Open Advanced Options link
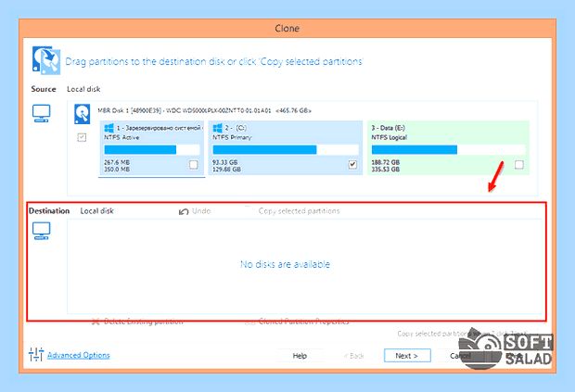Screen dimensions: 575x392 pos(79,355)
